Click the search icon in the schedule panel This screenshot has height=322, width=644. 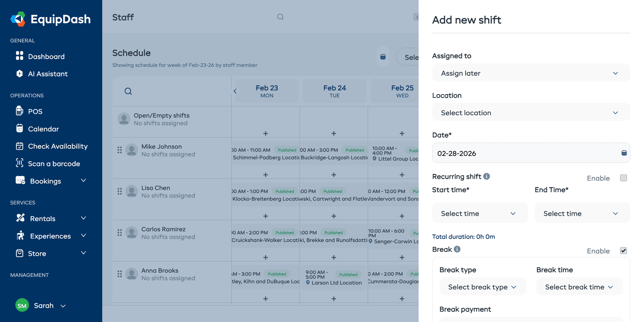click(x=128, y=91)
